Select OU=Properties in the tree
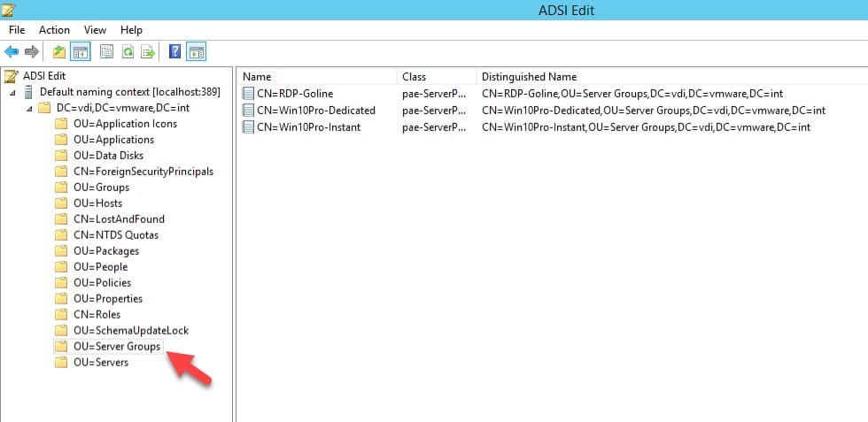868x422 pixels. [108, 299]
